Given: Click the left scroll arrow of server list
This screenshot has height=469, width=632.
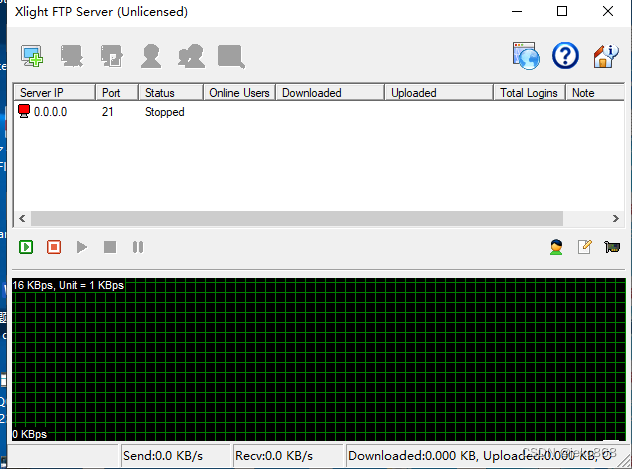Looking at the screenshot, I should click(x=22, y=218).
